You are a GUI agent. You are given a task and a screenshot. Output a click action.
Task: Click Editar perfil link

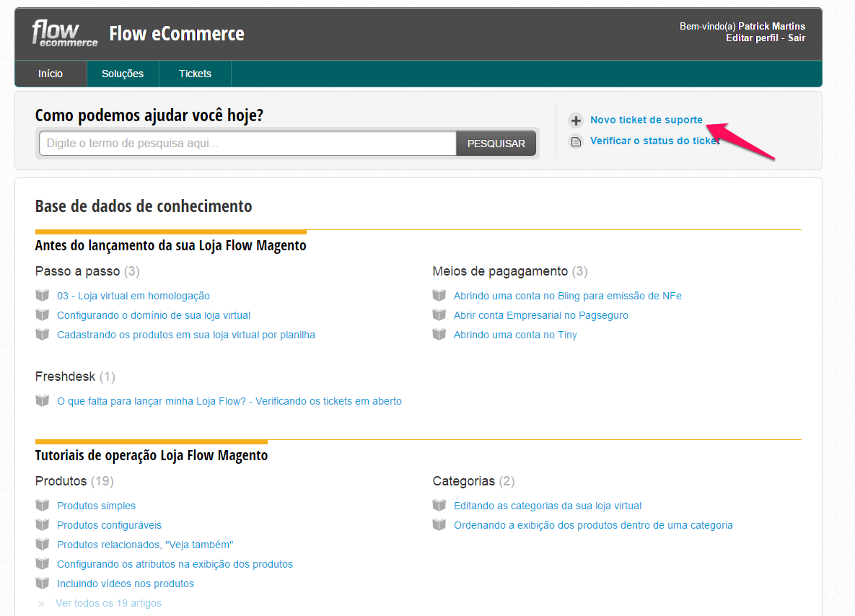(x=751, y=38)
